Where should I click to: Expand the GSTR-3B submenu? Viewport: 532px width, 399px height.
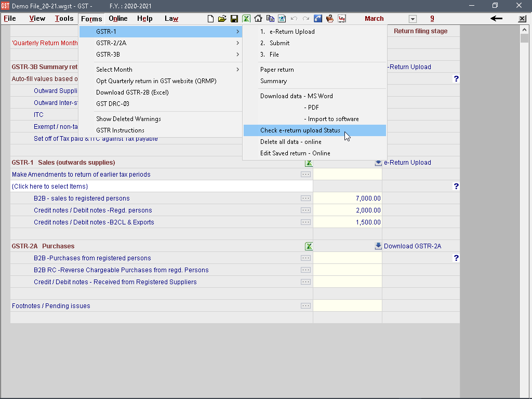(x=161, y=55)
